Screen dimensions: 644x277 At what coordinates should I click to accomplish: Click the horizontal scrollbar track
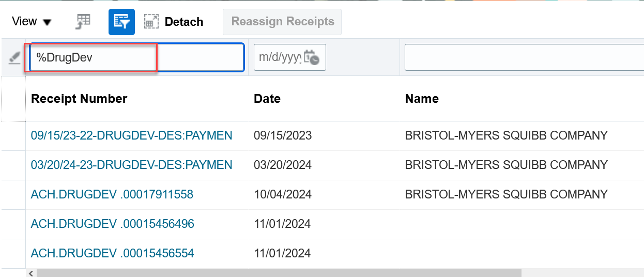click(579, 273)
